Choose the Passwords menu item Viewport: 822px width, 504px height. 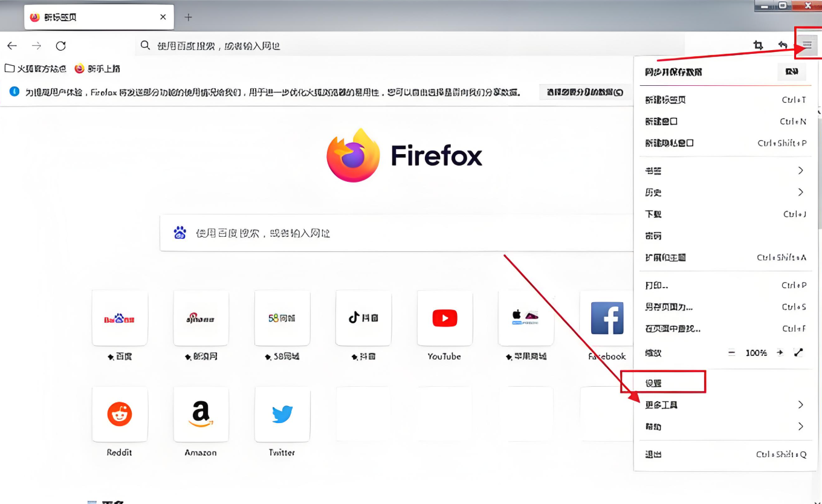point(725,236)
